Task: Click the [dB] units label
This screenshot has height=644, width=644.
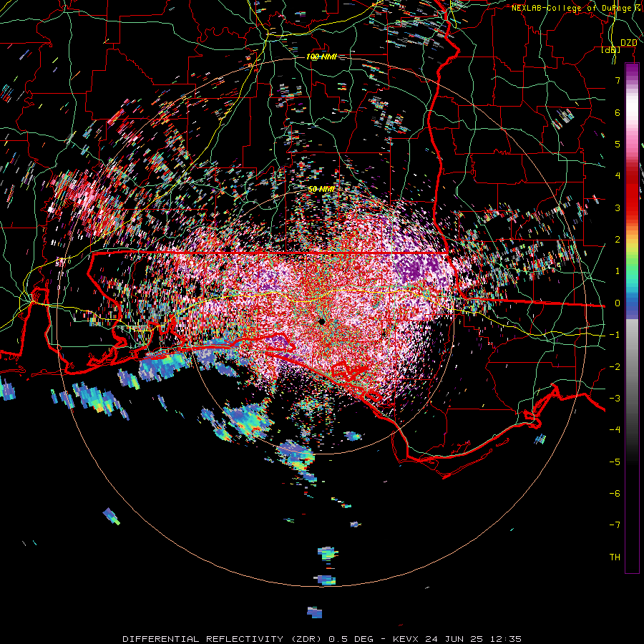Action: point(611,50)
